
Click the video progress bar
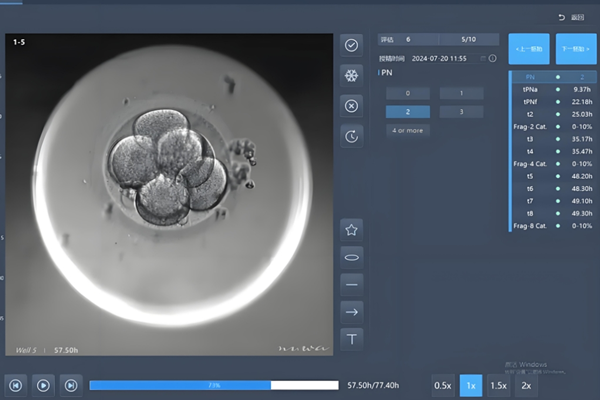[x=214, y=385]
